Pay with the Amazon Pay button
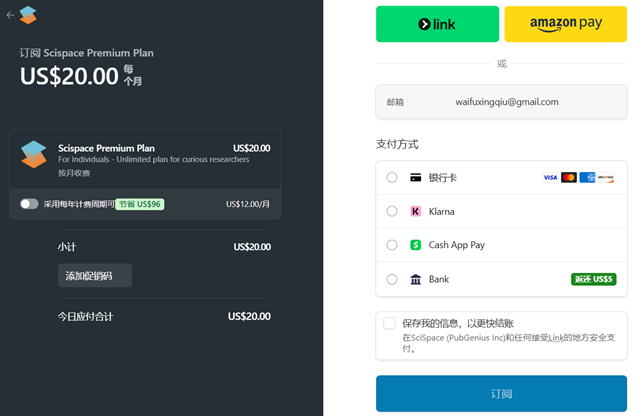The height and width of the screenshot is (416, 635). pyautogui.click(x=565, y=24)
